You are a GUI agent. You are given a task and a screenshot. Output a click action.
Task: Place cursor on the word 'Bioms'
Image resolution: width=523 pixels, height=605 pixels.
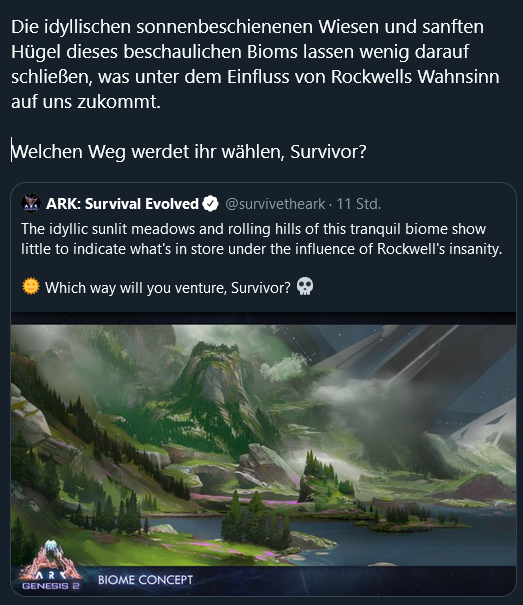273,52
